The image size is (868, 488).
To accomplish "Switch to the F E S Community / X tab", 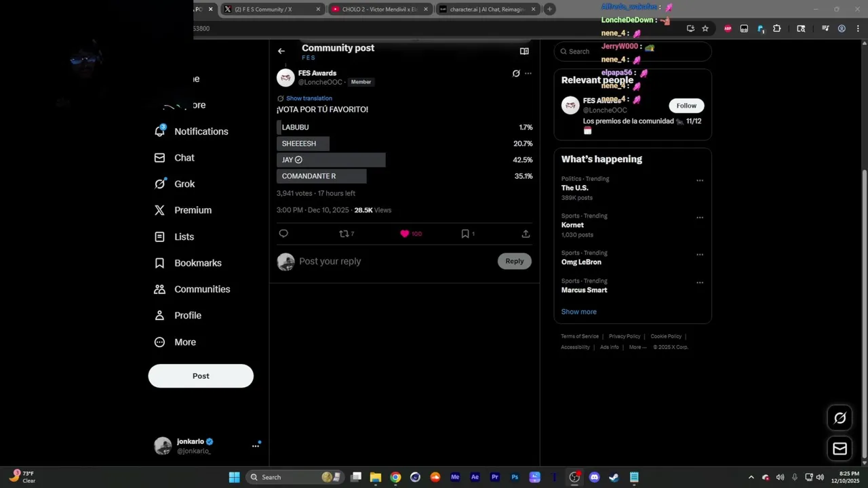I will click(273, 9).
